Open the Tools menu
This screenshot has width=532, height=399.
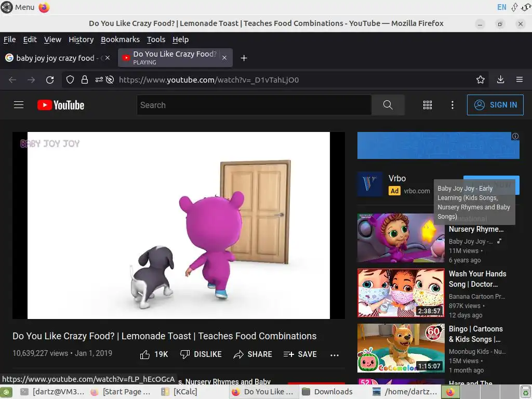tap(156, 39)
